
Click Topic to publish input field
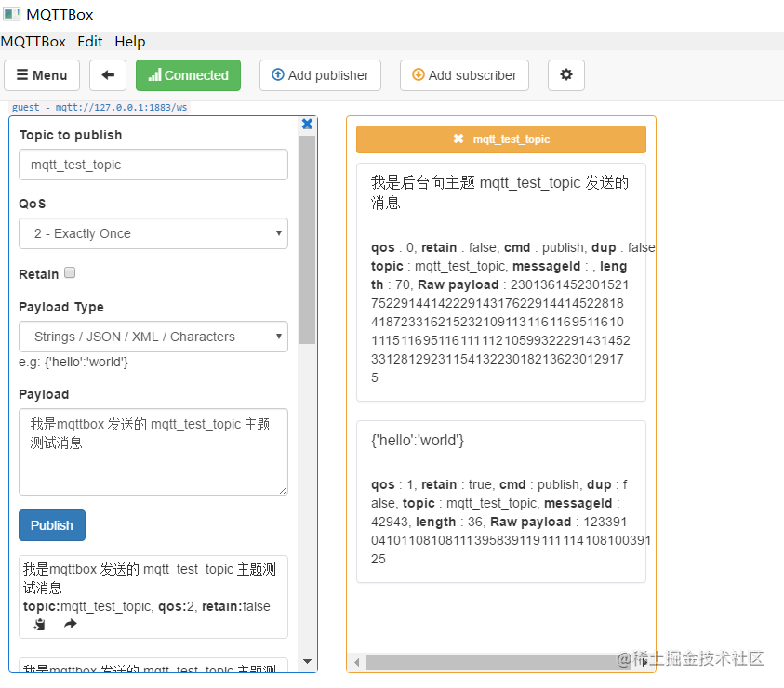point(153,165)
